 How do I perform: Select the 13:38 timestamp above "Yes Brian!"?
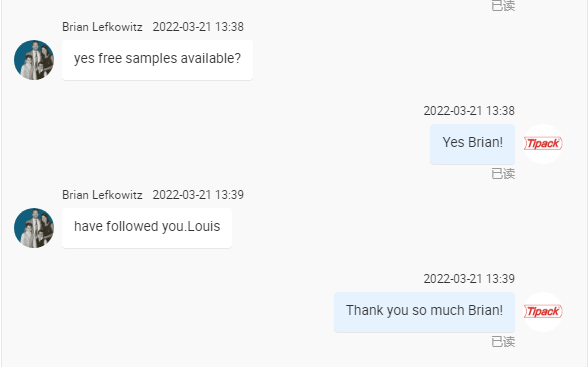pos(469,111)
